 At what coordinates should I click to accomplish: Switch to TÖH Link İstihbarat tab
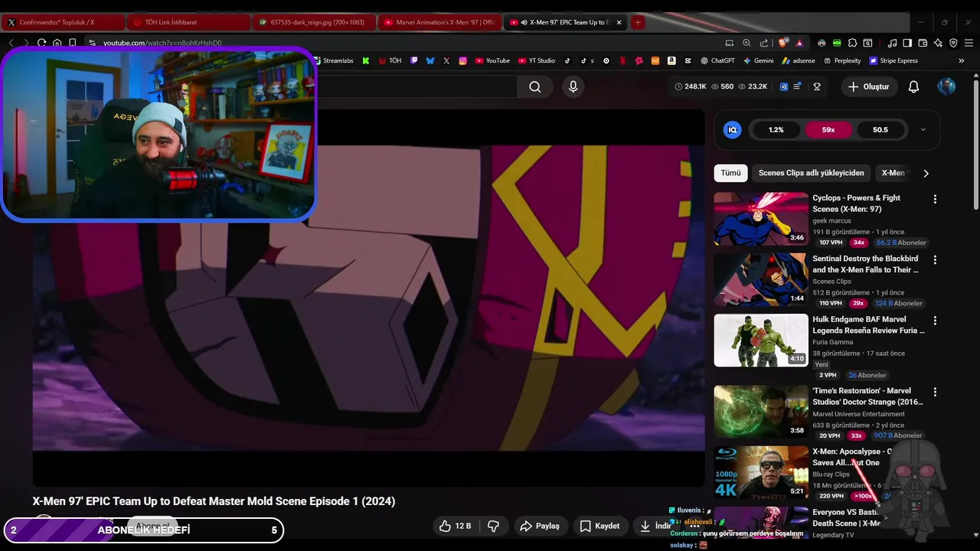click(x=188, y=22)
